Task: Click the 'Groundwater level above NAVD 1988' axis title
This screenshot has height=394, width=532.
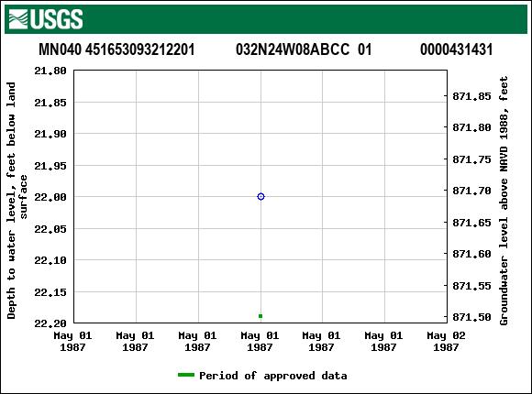Action: pyautogui.click(x=504, y=201)
